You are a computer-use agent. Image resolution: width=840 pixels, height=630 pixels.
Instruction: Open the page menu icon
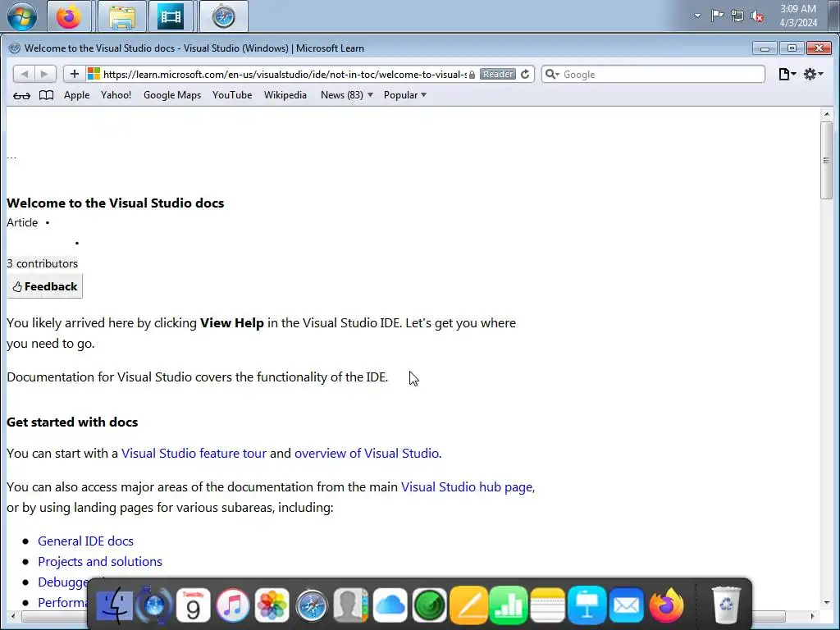(x=787, y=74)
